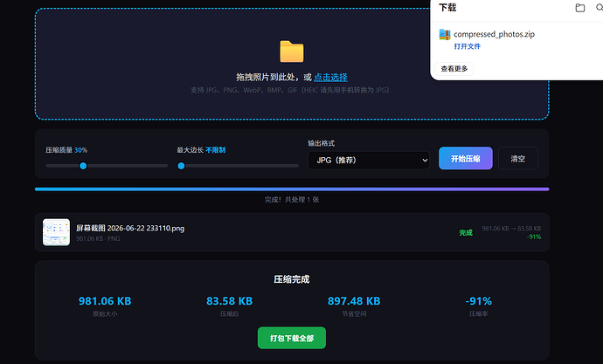Image resolution: width=603 pixels, height=364 pixels.
Task: Click the search icon in downloads panel
Action: point(600,7)
